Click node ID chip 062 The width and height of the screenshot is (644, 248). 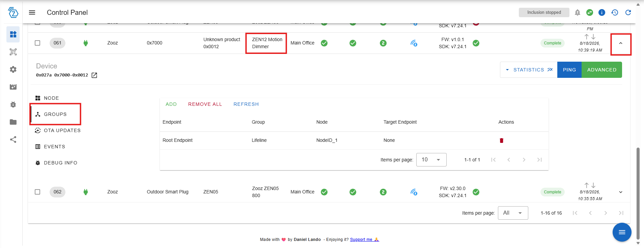point(58,192)
